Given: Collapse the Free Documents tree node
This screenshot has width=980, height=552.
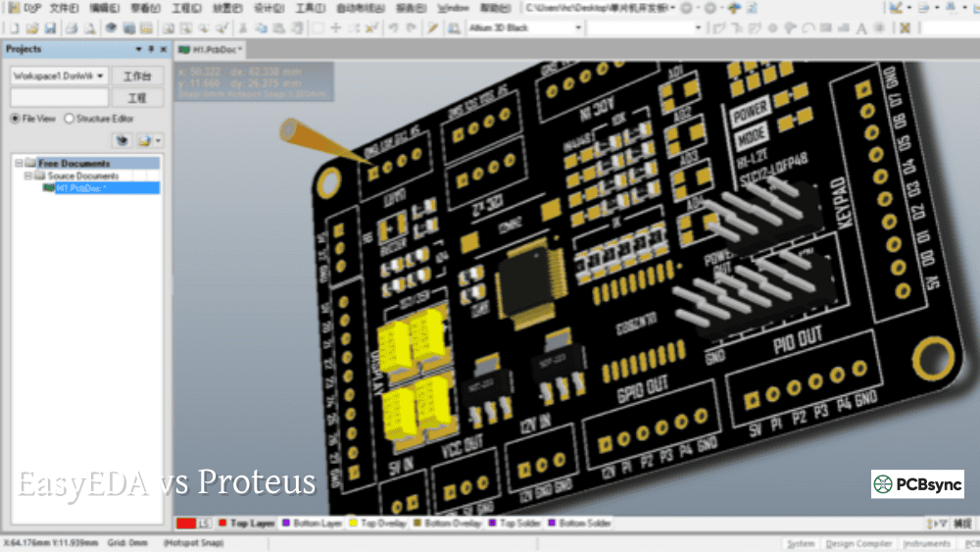Looking at the screenshot, I should [19, 163].
